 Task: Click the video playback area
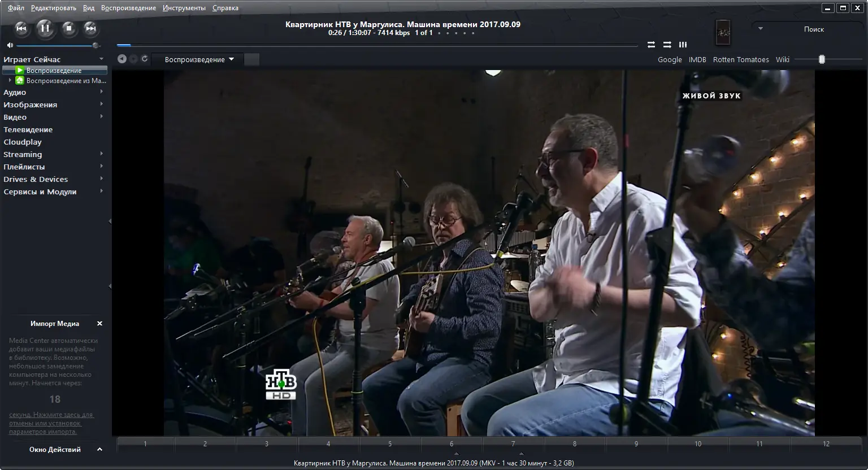[x=489, y=253]
